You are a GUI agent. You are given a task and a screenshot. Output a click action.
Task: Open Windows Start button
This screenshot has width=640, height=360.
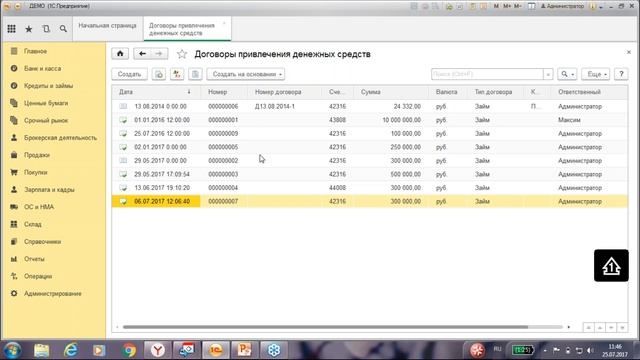(x=12, y=350)
